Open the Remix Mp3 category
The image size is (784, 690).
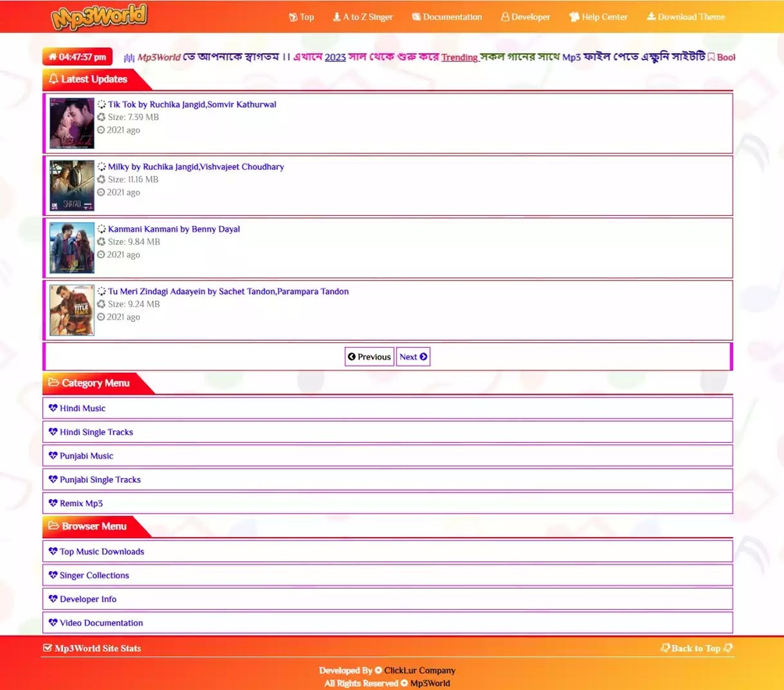click(388, 503)
